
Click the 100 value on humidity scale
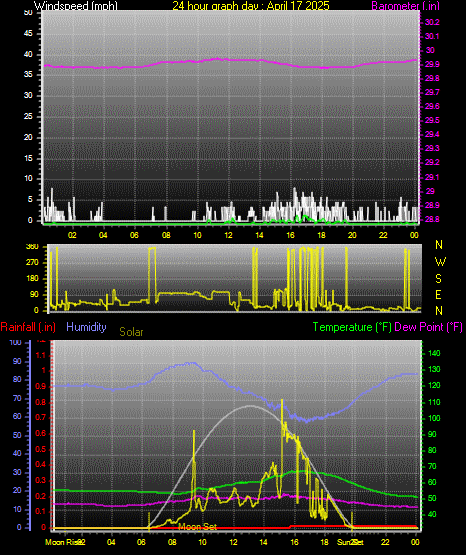pos(16,343)
